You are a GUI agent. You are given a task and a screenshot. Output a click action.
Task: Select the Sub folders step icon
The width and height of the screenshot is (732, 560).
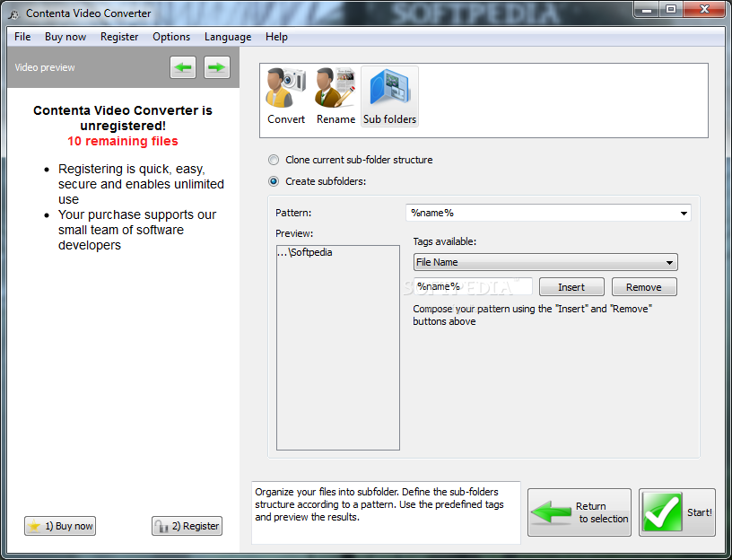390,96
